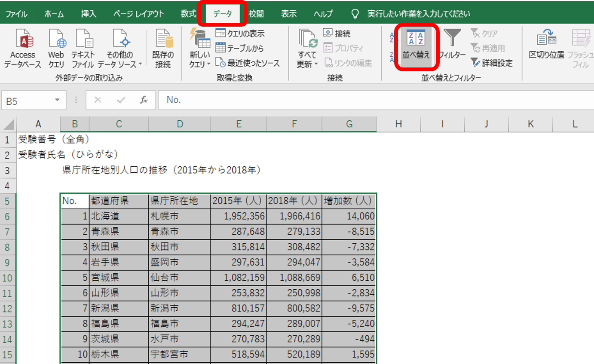Image resolution: width=594 pixels, height=364 pixels.
Task: Select row 10 header
Action: pyautogui.click(x=8, y=278)
